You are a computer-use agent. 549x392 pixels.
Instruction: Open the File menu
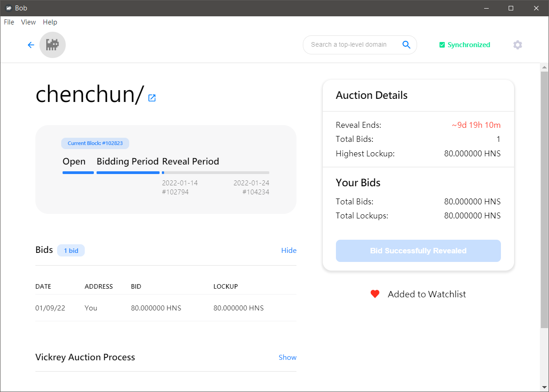coord(9,22)
